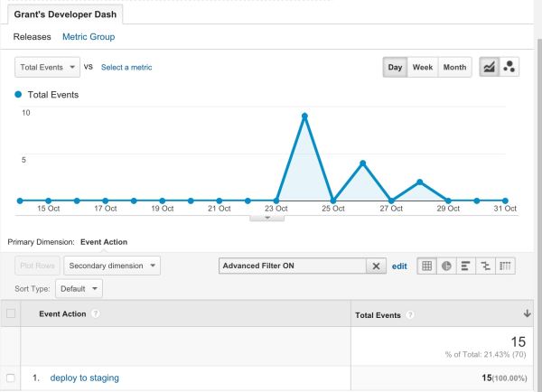
Task: Switch to line chart view
Action: [x=489, y=67]
